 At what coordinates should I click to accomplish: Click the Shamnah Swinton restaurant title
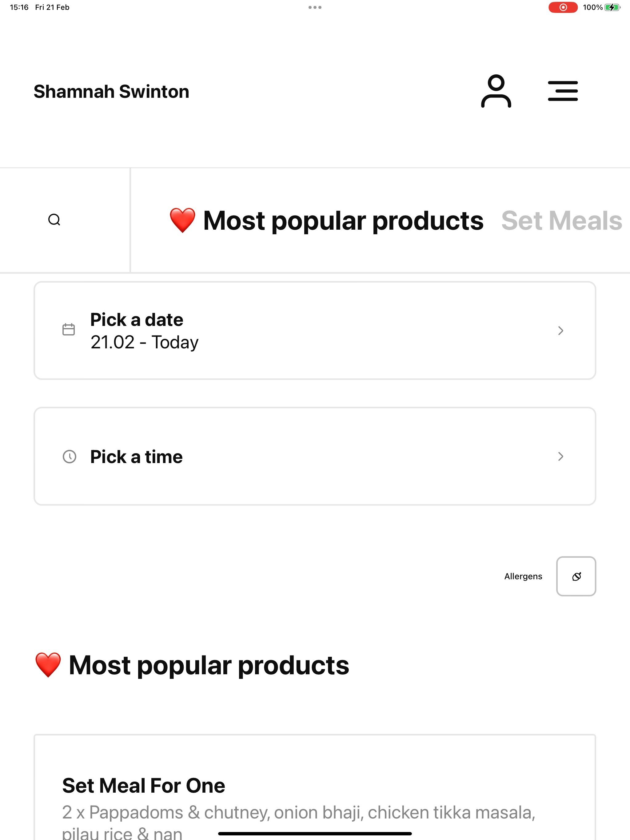click(x=111, y=92)
